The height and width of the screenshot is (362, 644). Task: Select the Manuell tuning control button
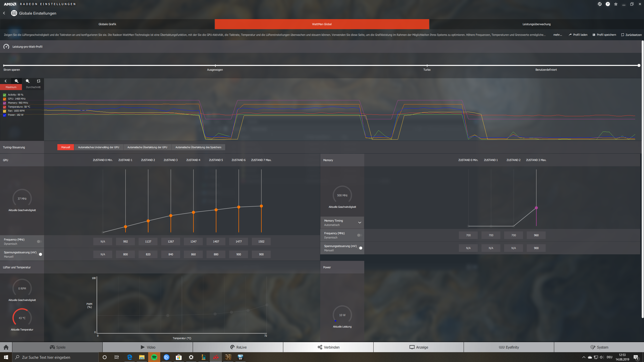[x=65, y=147]
